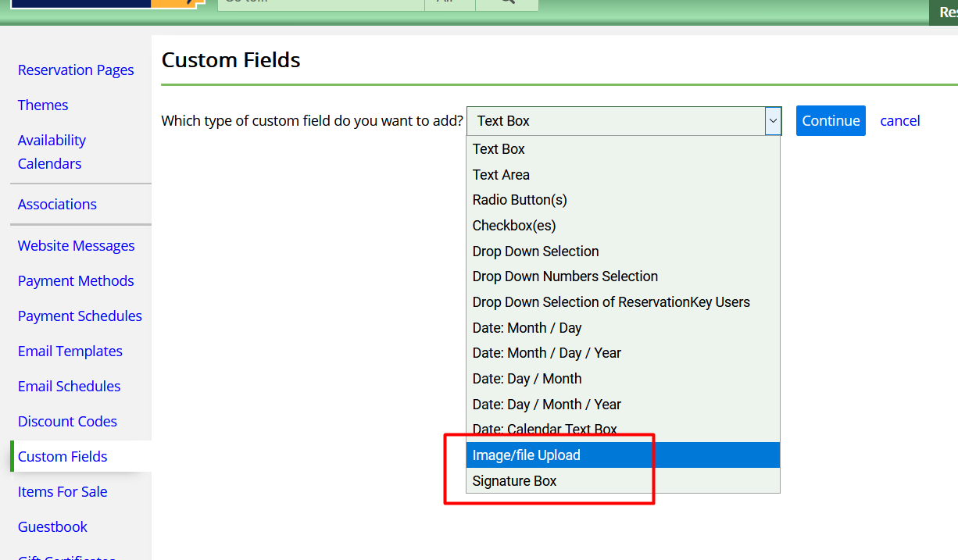Viewport: 958px width, 560px height.
Task: Select Custom Fields sidebar tab
Action: [63, 457]
